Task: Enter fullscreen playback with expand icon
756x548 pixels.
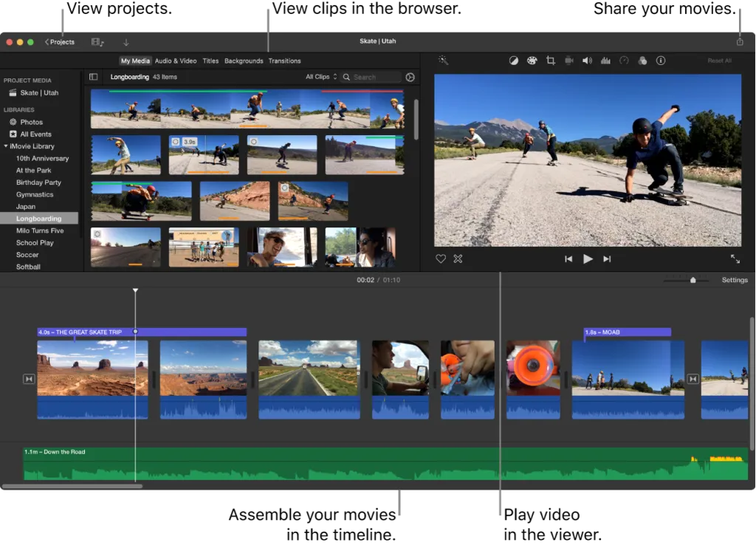Action: [x=735, y=259]
